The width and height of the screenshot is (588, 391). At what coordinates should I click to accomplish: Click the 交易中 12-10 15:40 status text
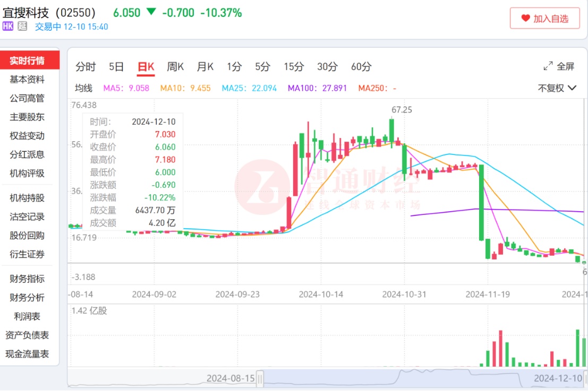click(71, 27)
